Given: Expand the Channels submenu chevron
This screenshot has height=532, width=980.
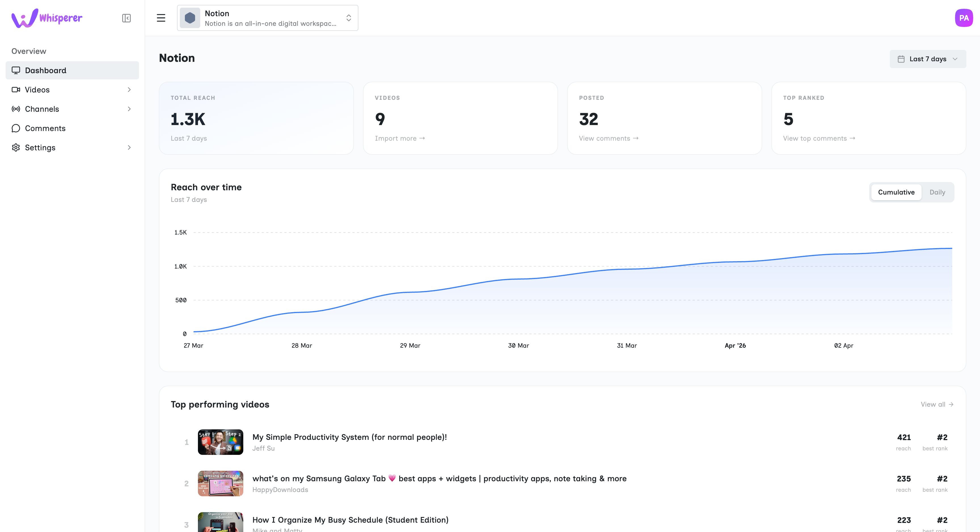Looking at the screenshot, I should pos(129,109).
